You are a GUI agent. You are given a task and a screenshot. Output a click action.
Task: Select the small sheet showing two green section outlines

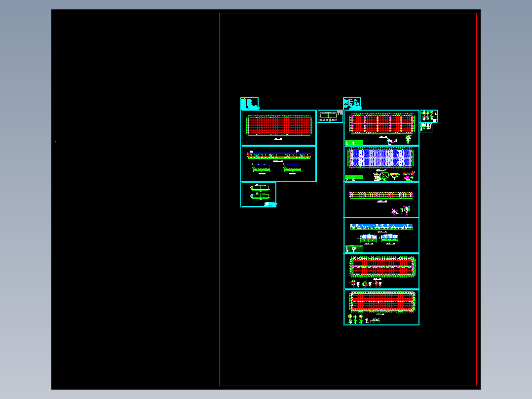(259, 194)
